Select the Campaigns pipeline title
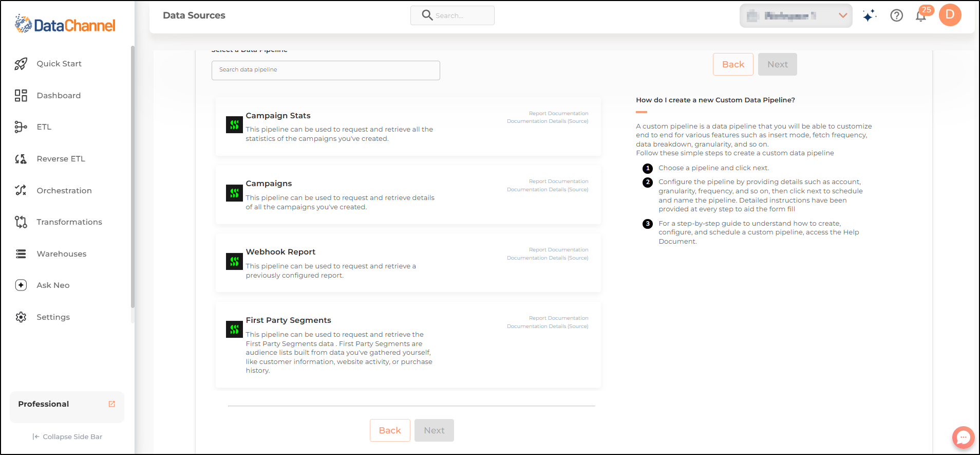Image resolution: width=980 pixels, height=455 pixels. [x=269, y=184]
